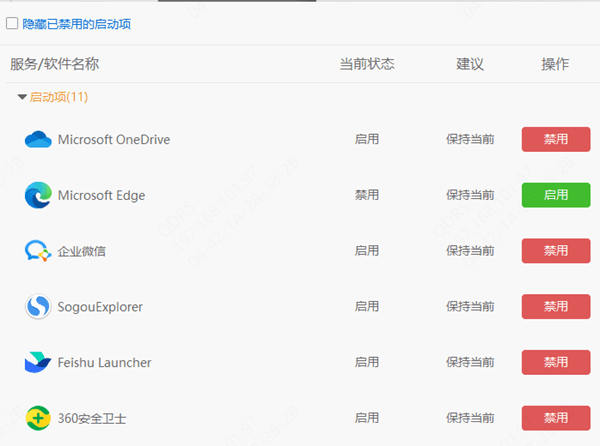Image resolution: width=600 pixels, height=446 pixels.
Task: Disable 360安全卫士 using its 禁用 button
Action: (x=556, y=418)
